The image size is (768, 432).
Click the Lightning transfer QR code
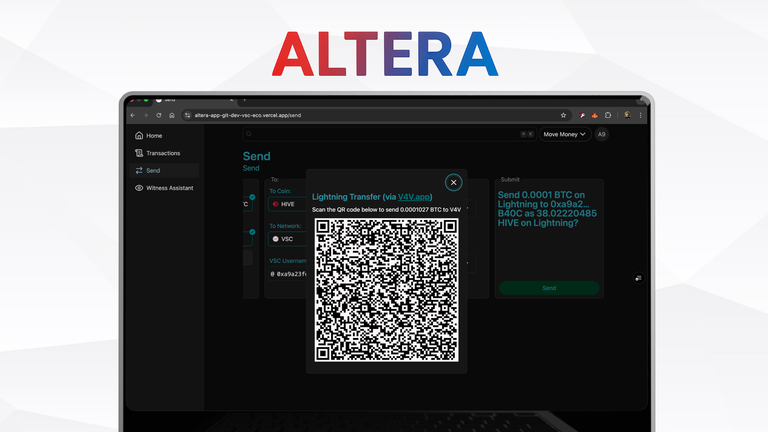pos(386,290)
